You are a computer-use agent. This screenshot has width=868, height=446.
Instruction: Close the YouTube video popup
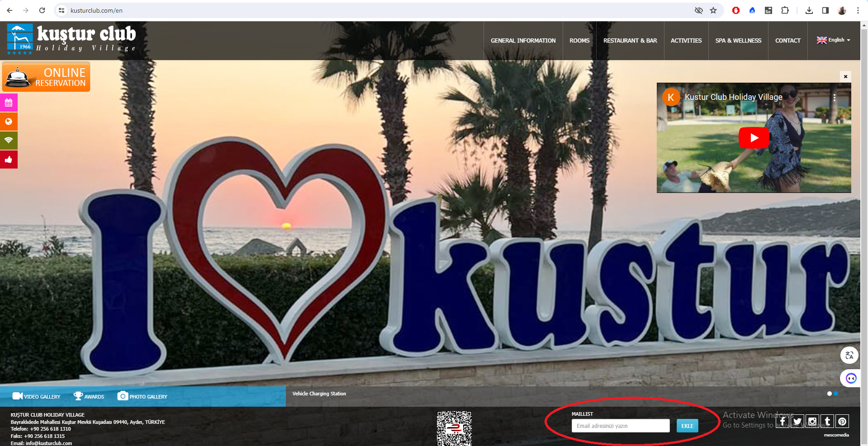[845, 76]
